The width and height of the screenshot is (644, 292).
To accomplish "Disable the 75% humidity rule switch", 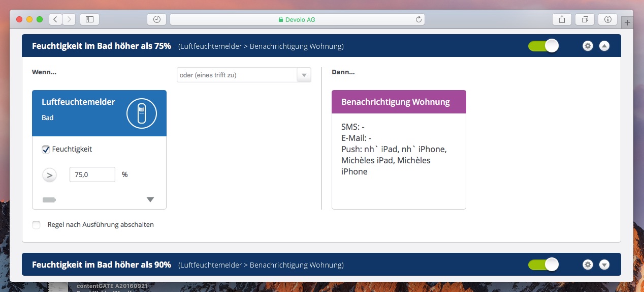I will coord(543,46).
